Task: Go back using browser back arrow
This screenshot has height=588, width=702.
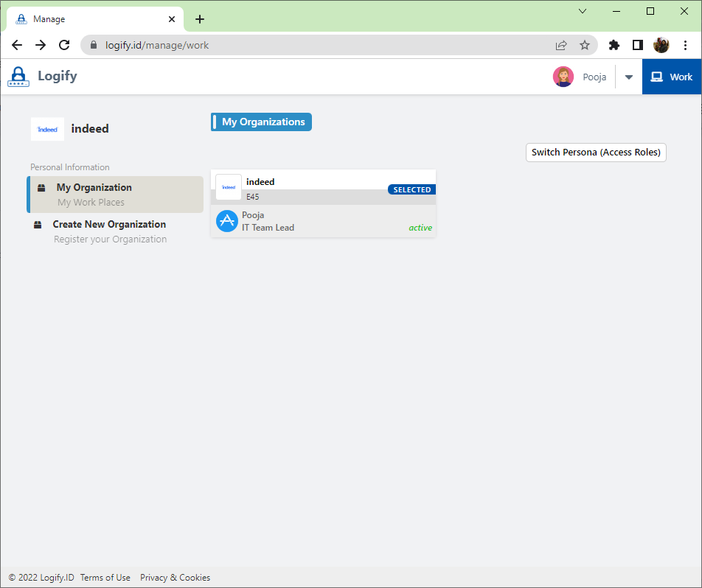Action: pyautogui.click(x=17, y=45)
